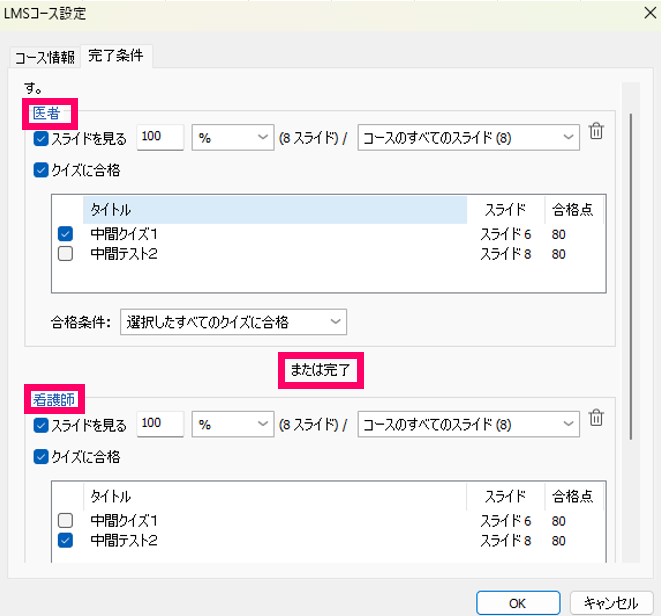Open the 合格条件 dropdown

[x=233, y=322]
